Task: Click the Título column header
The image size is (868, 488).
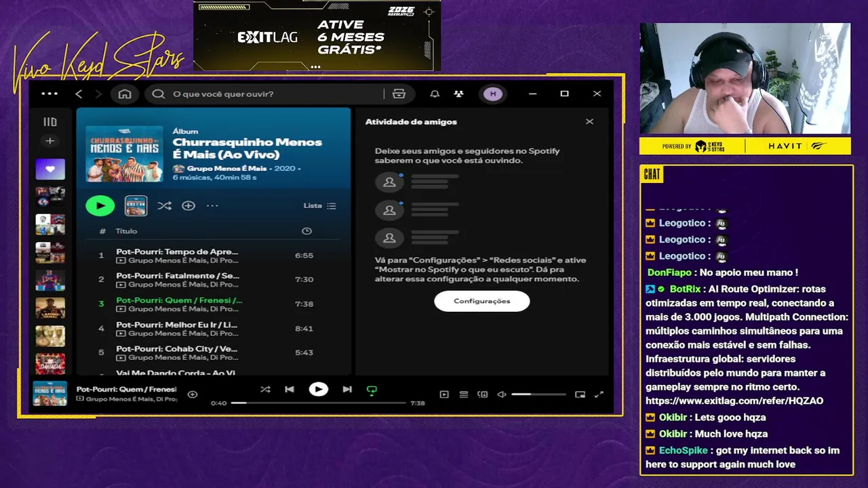Action: coord(126,231)
